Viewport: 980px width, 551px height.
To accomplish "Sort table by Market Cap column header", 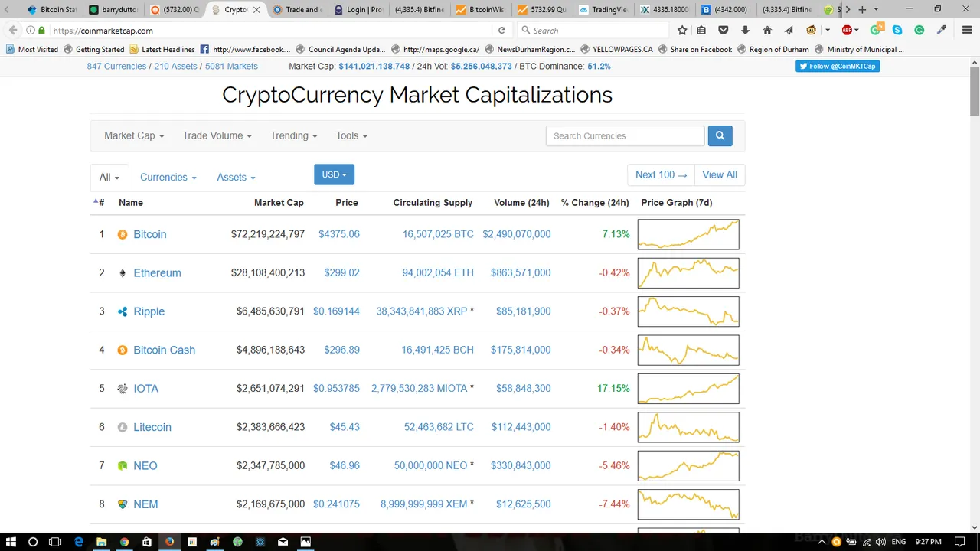I will tap(279, 203).
